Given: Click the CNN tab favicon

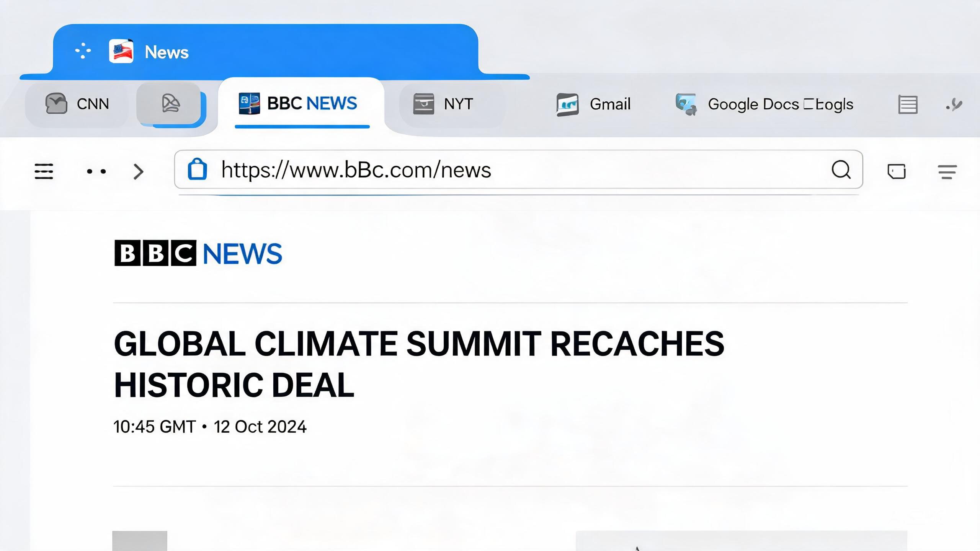Looking at the screenshot, I should 56,103.
